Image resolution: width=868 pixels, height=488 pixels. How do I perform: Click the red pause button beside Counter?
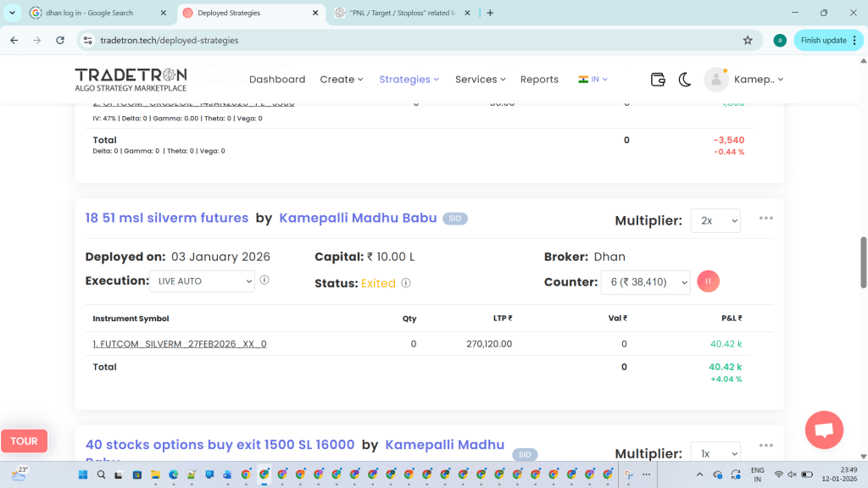[x=708, y=281]
